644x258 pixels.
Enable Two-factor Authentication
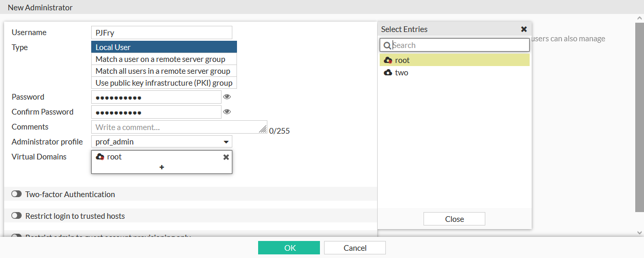(x=16, y=195)
